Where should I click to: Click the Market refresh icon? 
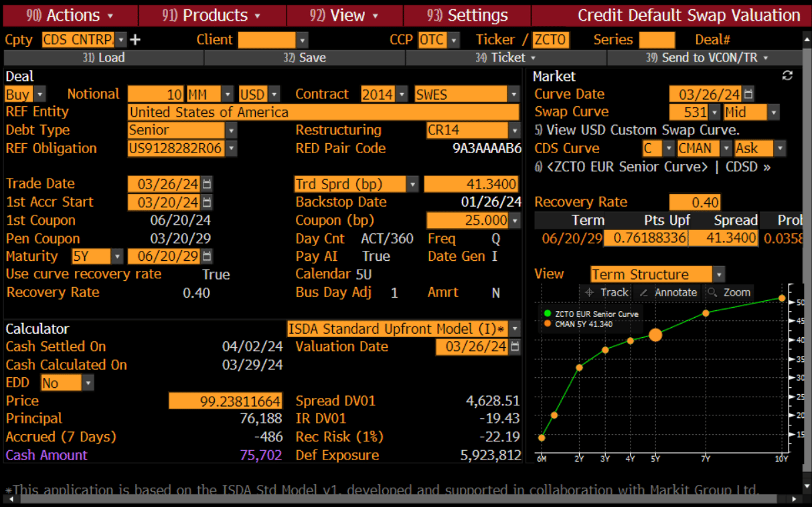(x=787, y=76)
